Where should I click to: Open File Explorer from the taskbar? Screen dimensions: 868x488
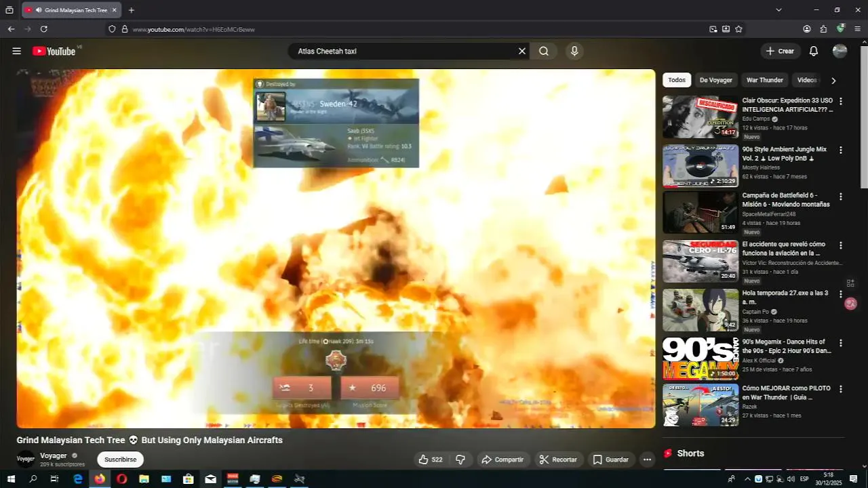coord(144,479)
